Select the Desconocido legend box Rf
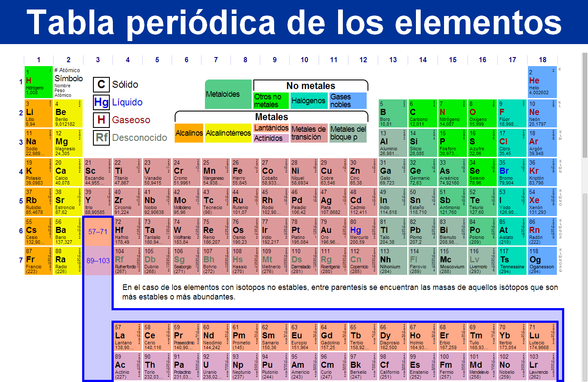 coord(101,137)
